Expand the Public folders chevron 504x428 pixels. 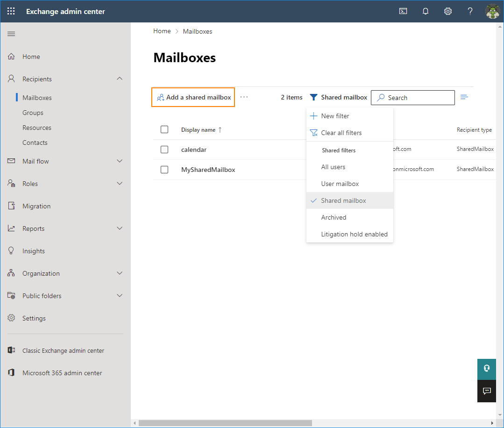[120, 295]
